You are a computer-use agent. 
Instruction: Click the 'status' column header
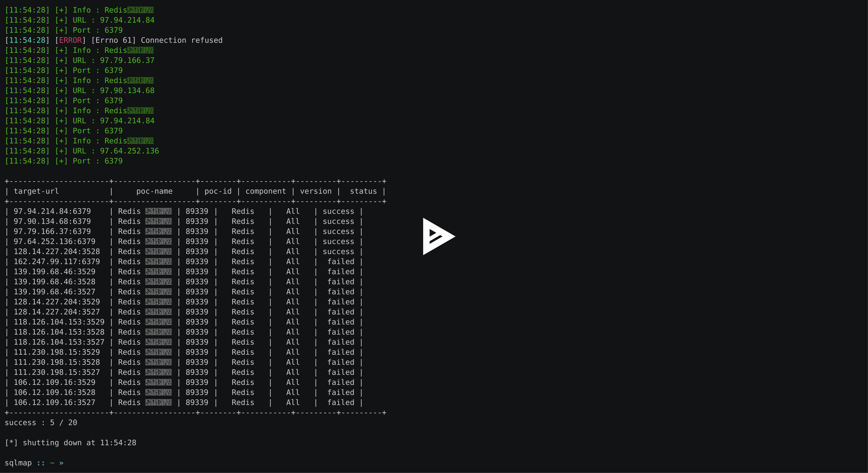click(363, 191)
